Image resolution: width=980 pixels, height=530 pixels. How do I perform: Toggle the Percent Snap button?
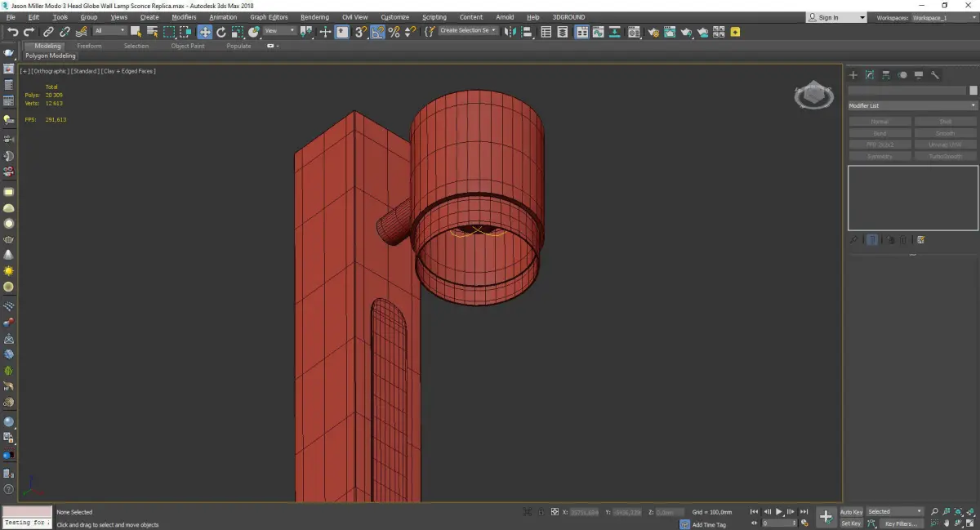394,32
